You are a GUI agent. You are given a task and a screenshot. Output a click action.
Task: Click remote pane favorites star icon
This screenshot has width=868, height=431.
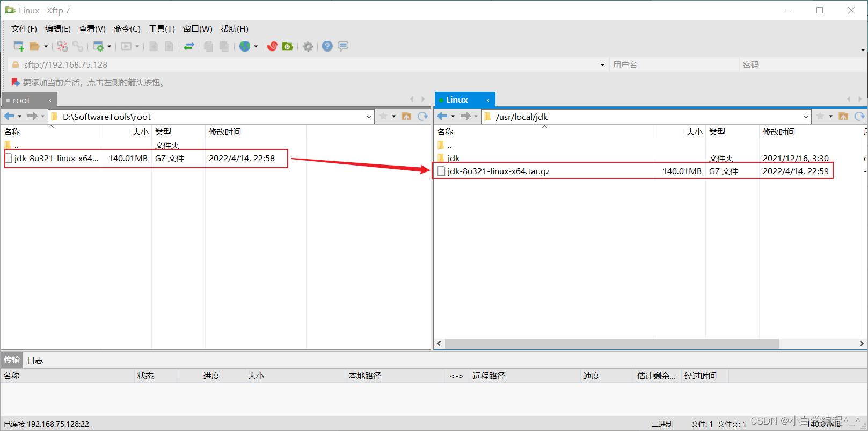coord(820,116)
